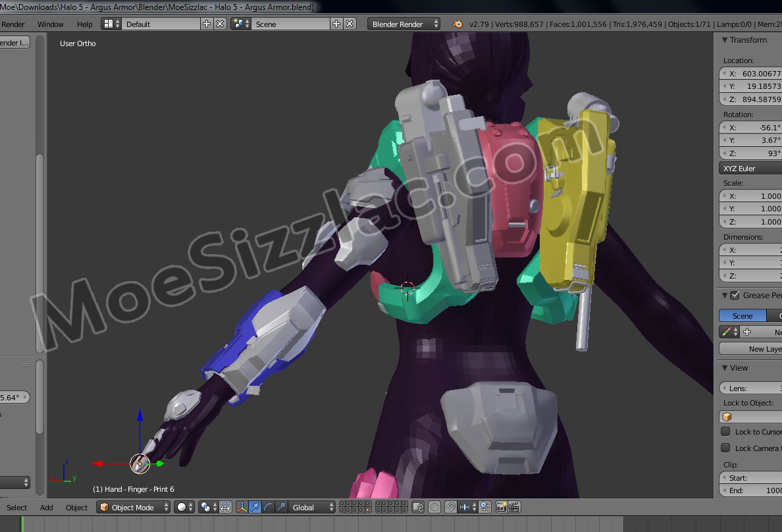Screen dimensions: 782x532
Task: Collapse the Transform panel
Action: click(725, 40)
